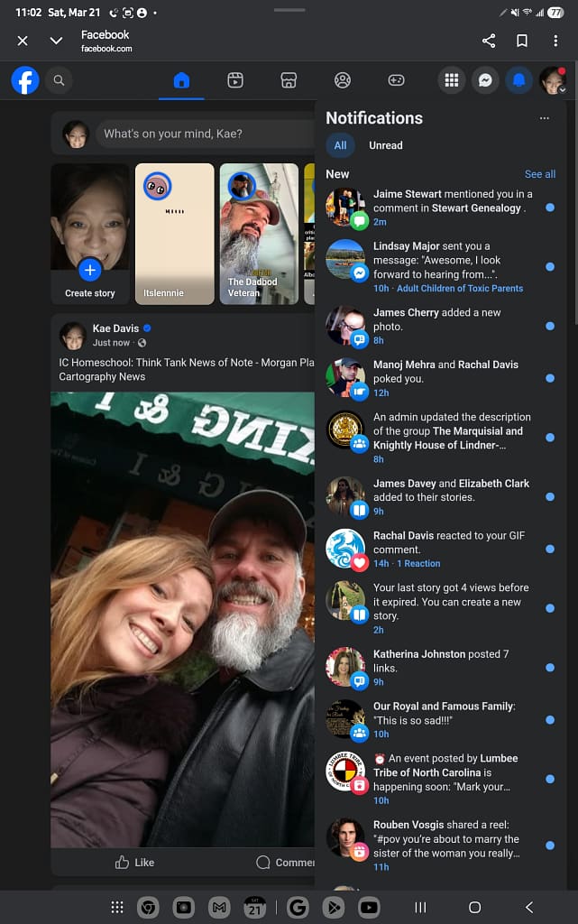The height and width of the screenshot is (924, 578).
Task: Open the Messenger chat icon
Action: coord(484,80)
